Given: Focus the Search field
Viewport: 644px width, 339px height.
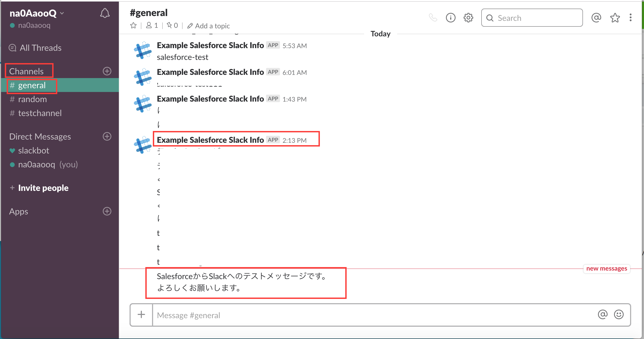Looking at the screenshot, I should pos(532,18).
